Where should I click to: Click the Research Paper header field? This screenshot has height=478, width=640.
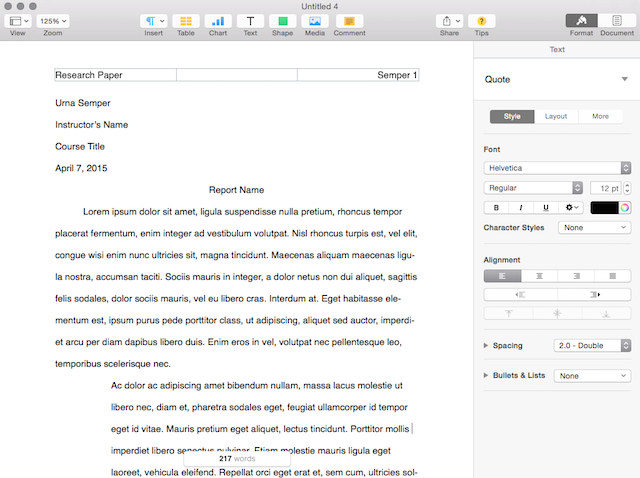point(116,75)
